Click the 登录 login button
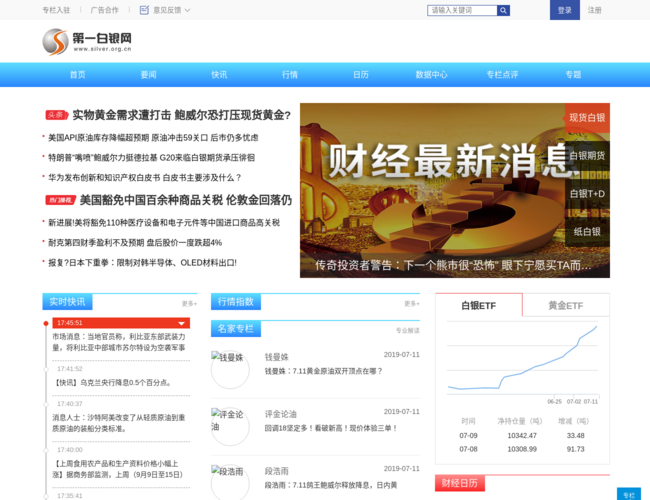 [565, 10]
